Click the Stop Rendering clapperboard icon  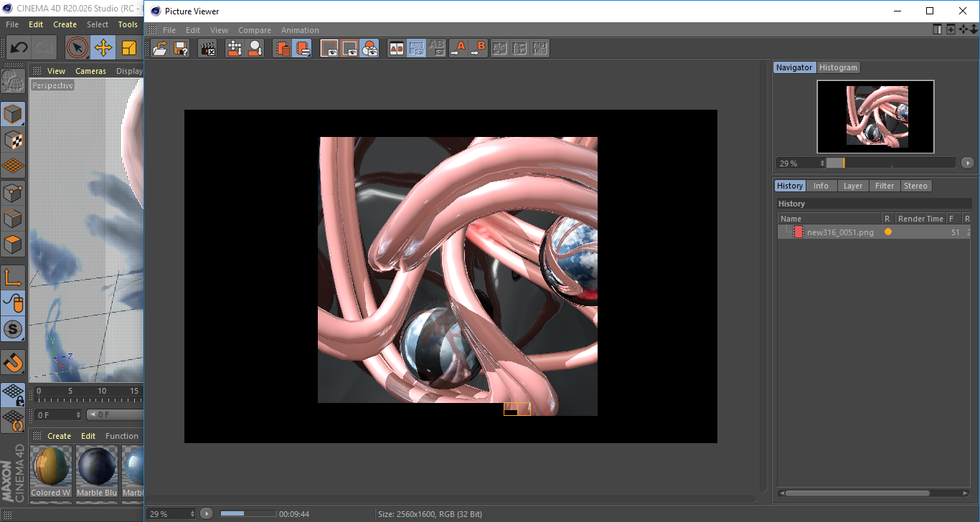208,48
